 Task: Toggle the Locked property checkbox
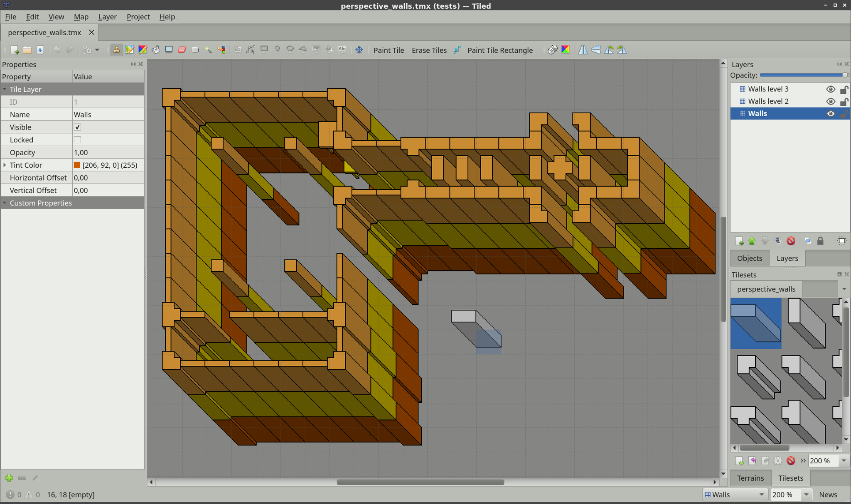click(x=77, y=139)
